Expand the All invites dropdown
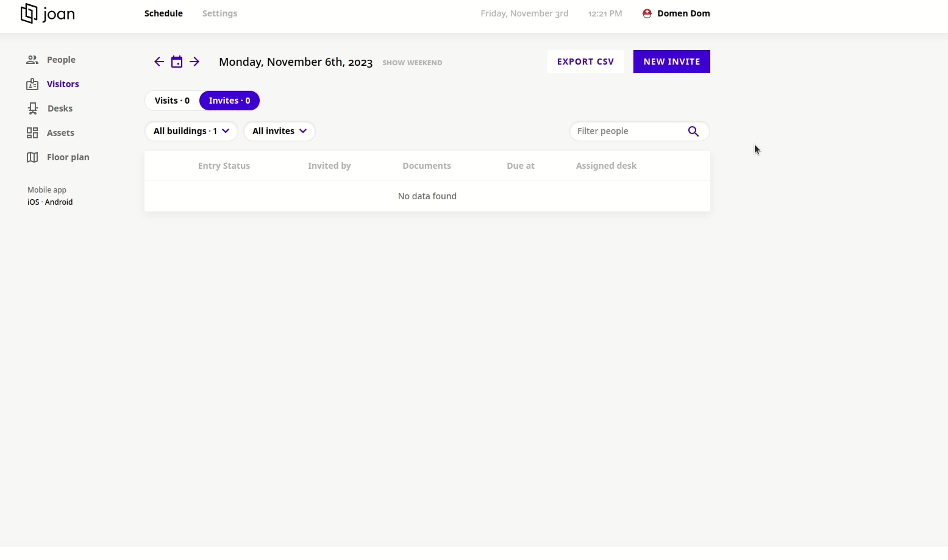 (x=279, y=131)
